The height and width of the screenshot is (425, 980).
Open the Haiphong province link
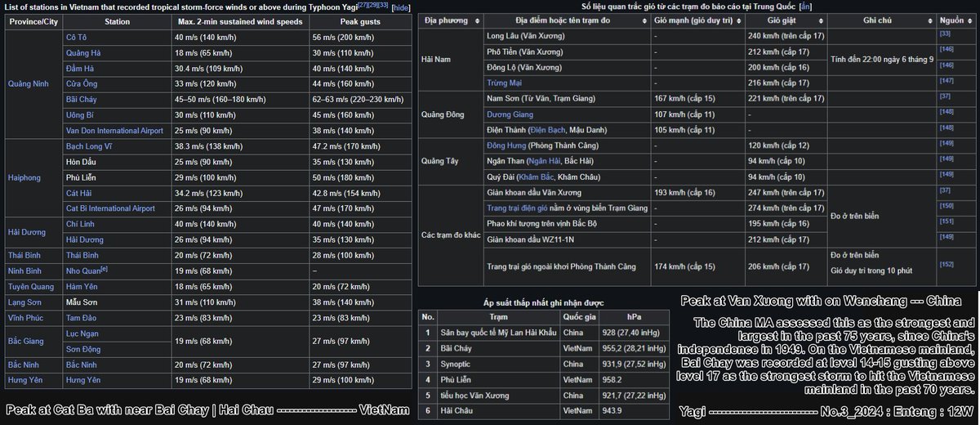[26, 177]
